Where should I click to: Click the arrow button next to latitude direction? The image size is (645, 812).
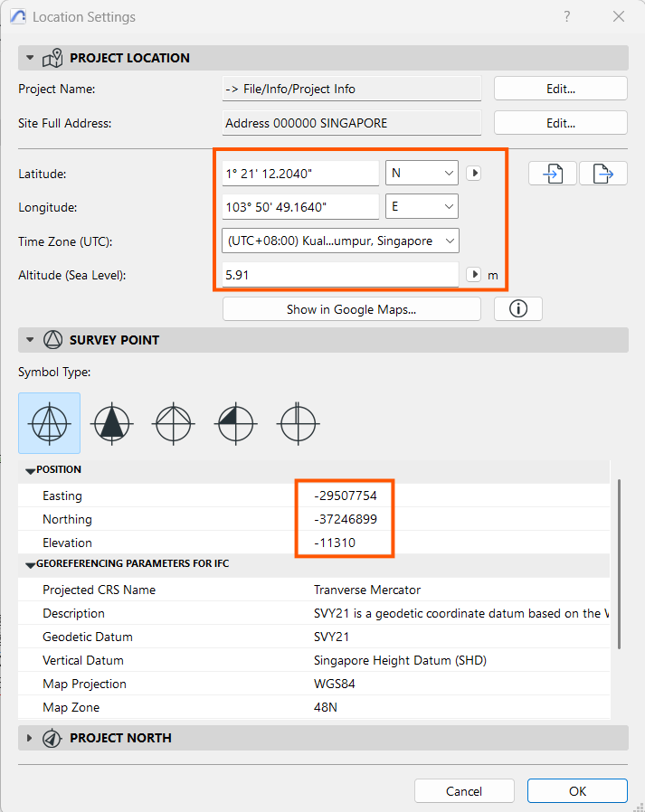tap(473, 174)
